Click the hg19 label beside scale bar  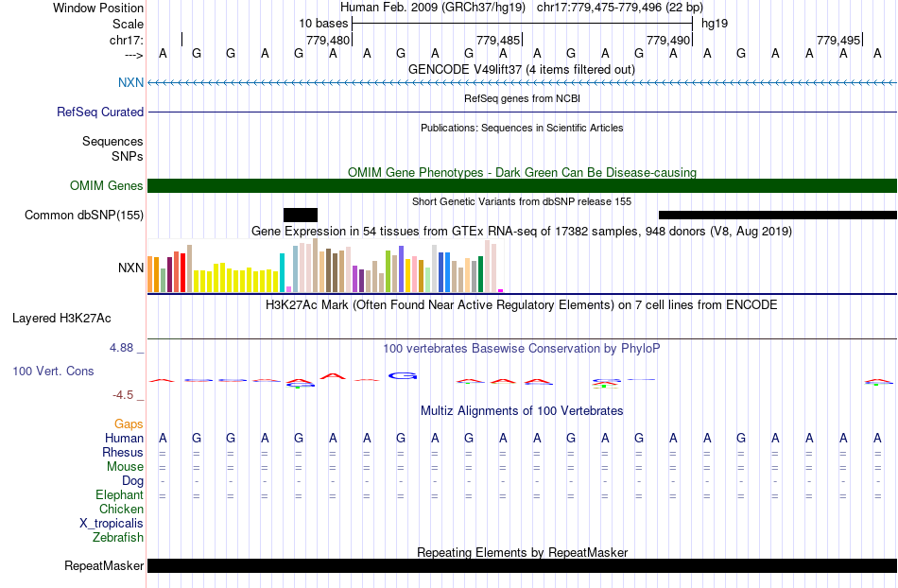pos(715,24)
